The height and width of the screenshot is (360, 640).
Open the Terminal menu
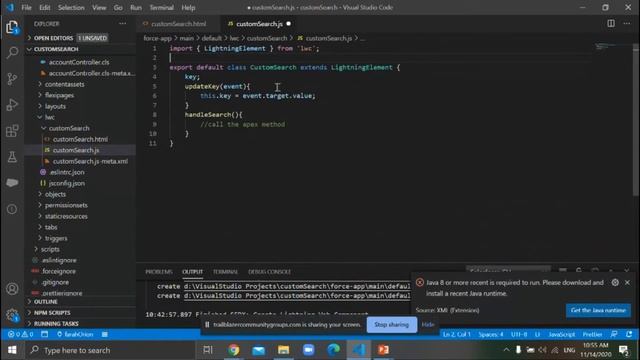161,7
